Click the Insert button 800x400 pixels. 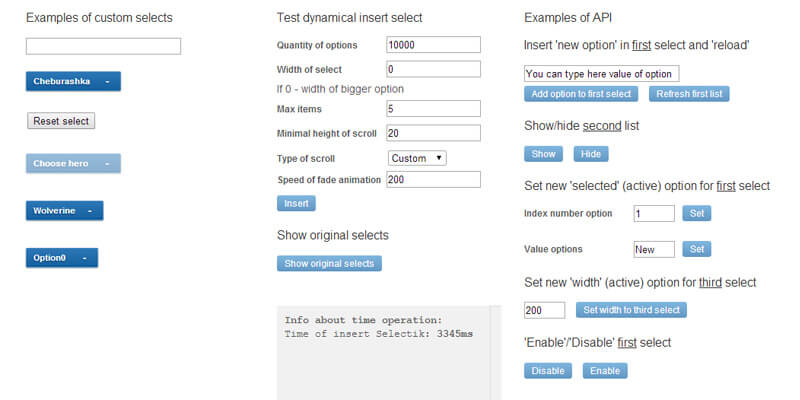[296, 203]
